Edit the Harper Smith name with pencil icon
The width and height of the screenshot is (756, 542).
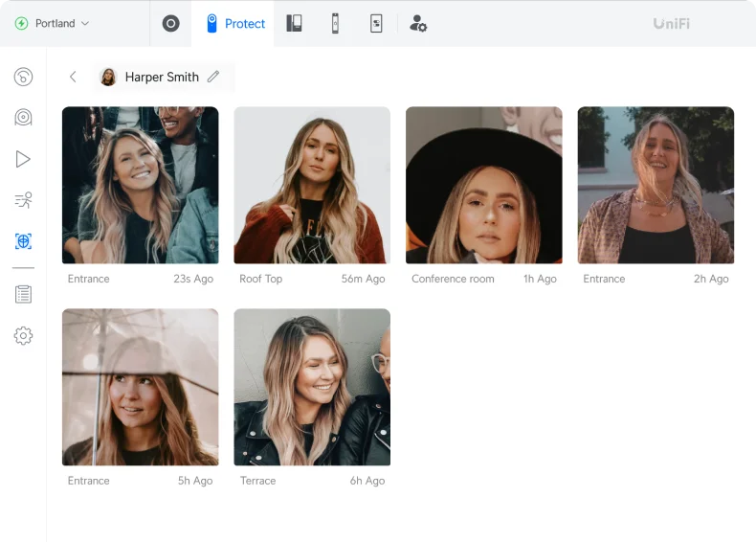pos(213,77)
